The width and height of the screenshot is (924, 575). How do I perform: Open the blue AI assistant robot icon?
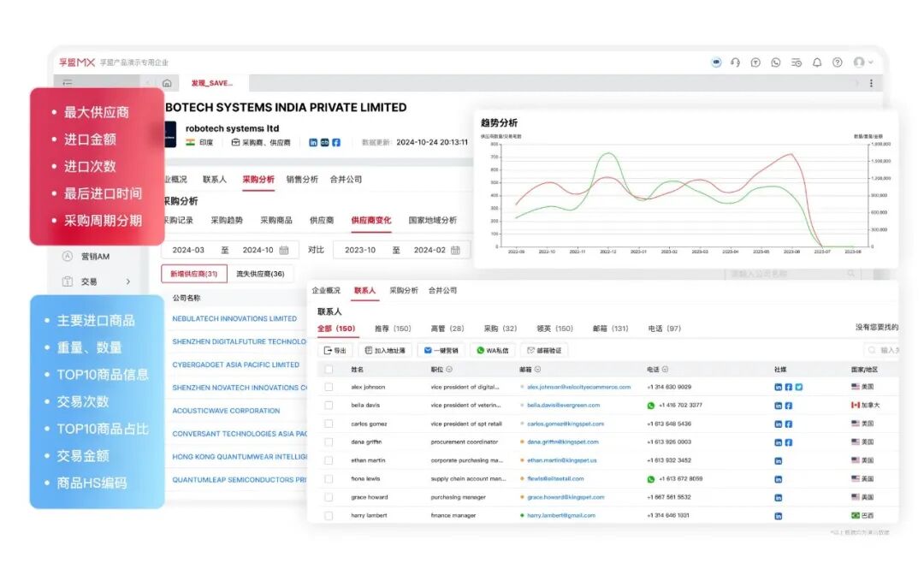point(716,62)
